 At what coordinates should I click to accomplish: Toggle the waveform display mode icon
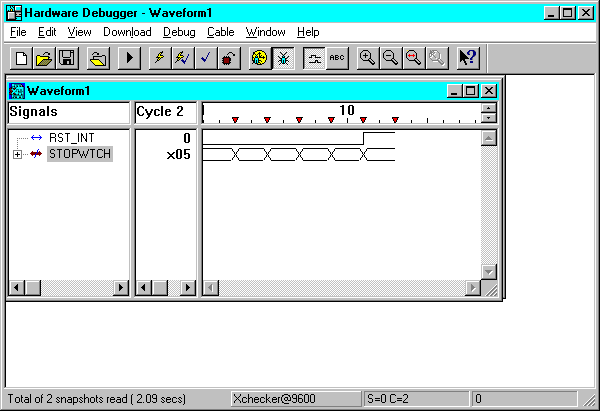point(314,58)
